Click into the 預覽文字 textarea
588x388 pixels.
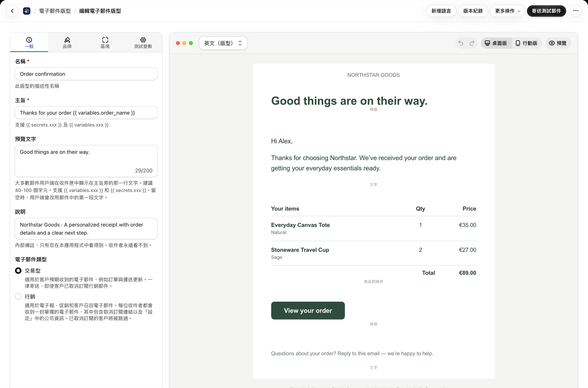coord(86,161)
